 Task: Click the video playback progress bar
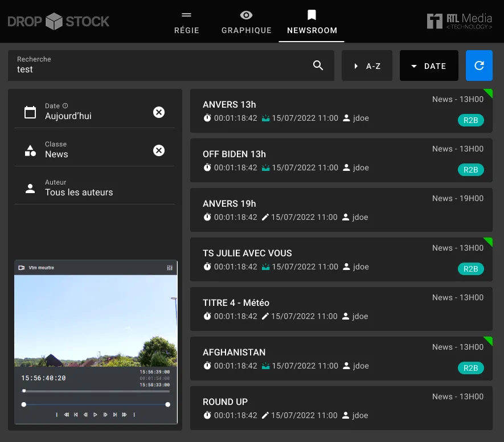tap(96, 391)
